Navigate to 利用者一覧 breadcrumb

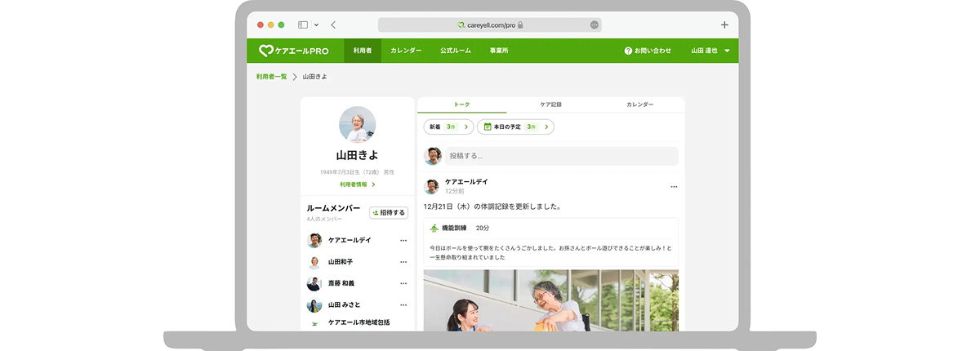[x=271, y=77]
